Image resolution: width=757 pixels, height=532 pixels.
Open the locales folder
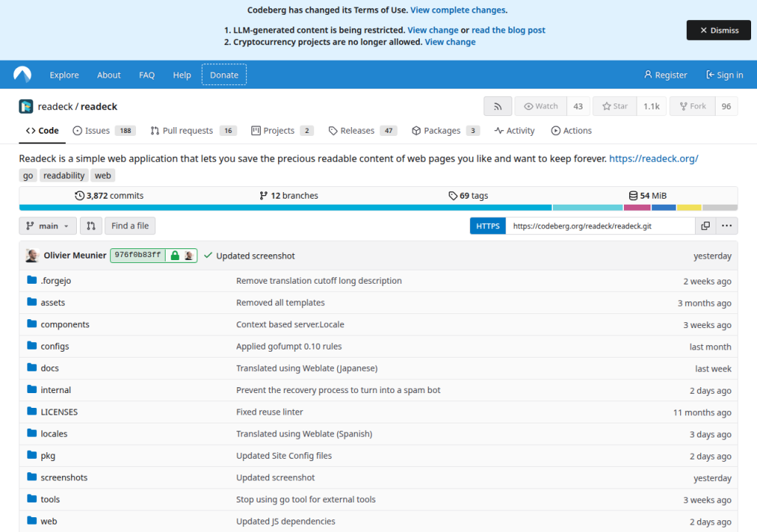[x=54, y=434]
